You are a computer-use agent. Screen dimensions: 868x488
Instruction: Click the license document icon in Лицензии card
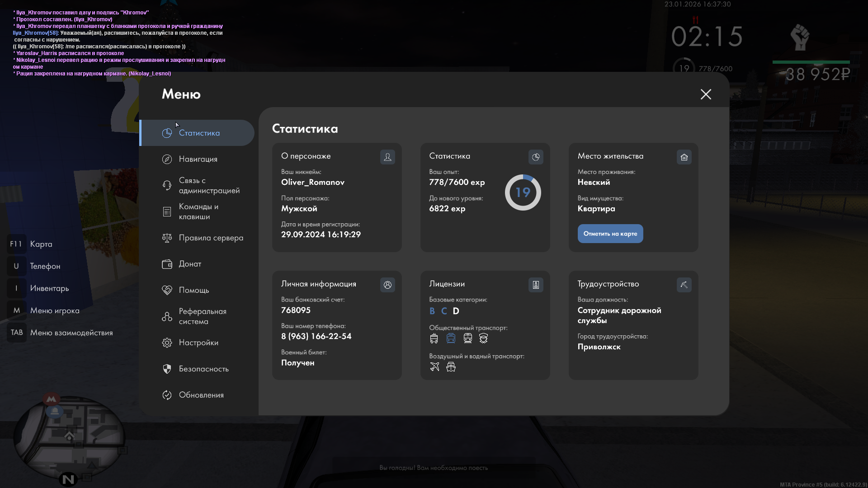pos(536,285)
